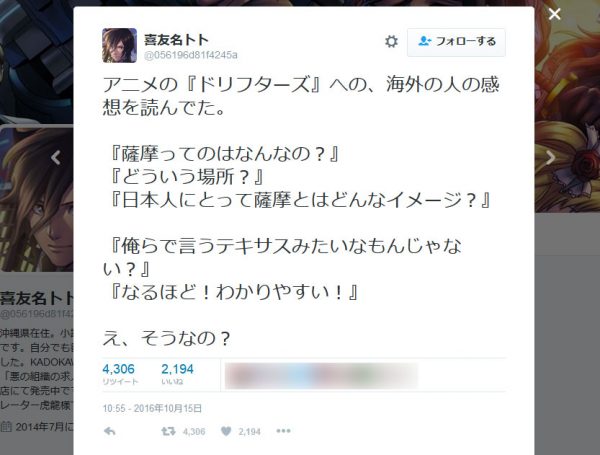Viewport: 600px width, 455px height.
Task: Close the tweet overlay with X
Action: tap(554, 15)
